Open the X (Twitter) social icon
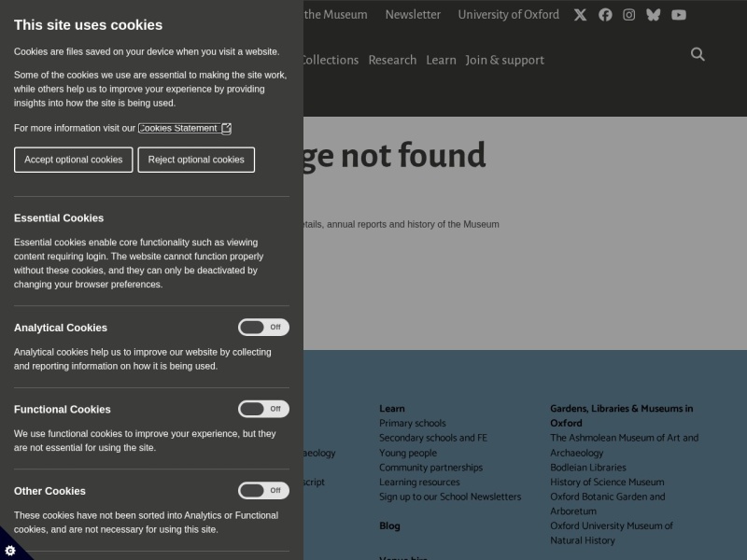 [580, 15]
